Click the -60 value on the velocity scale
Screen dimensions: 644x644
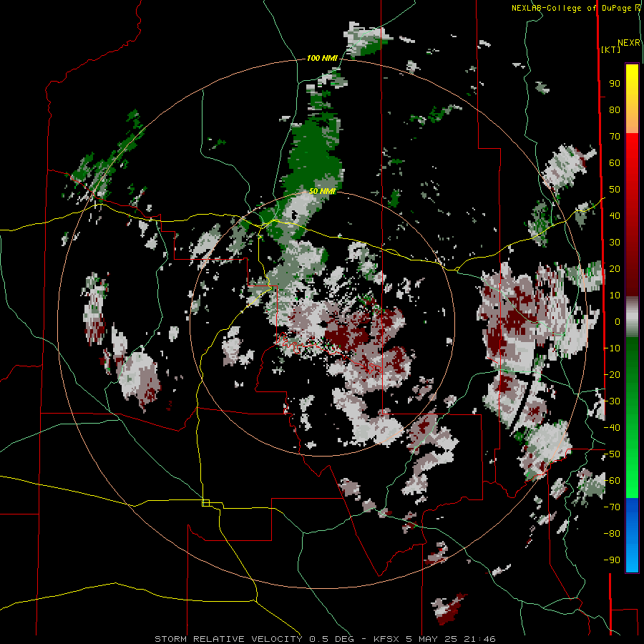tap(612, 481)
